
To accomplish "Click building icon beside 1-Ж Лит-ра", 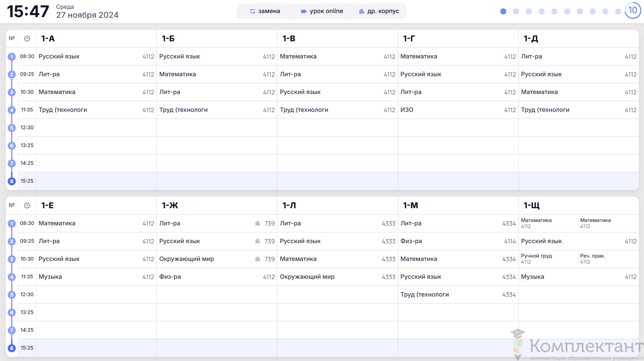I will pos(258,224).
